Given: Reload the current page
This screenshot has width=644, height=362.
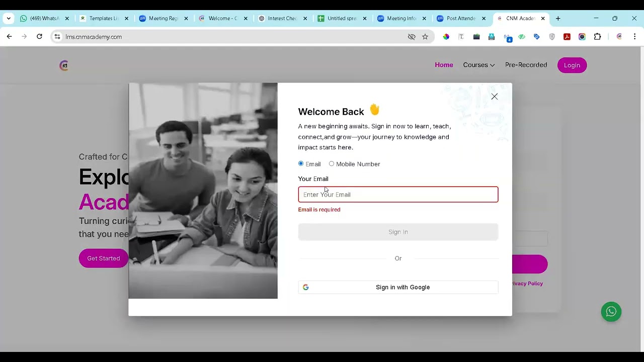Looking at the screenshot, I should (39, 37).
